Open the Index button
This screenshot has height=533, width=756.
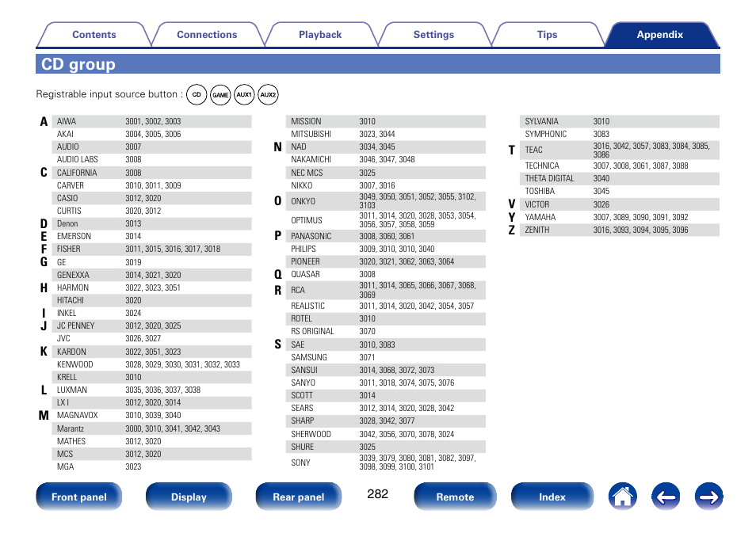pos(552,497)
